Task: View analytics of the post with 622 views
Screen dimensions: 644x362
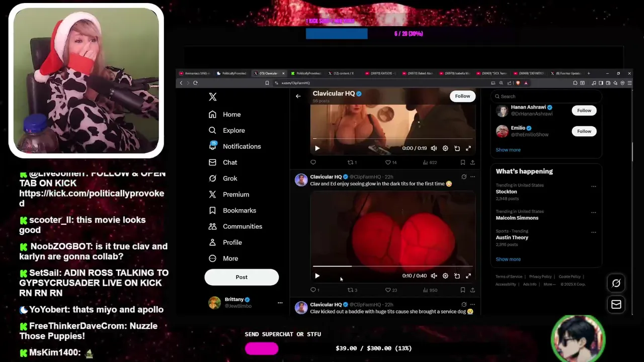Action: click(x=430, y=162)
